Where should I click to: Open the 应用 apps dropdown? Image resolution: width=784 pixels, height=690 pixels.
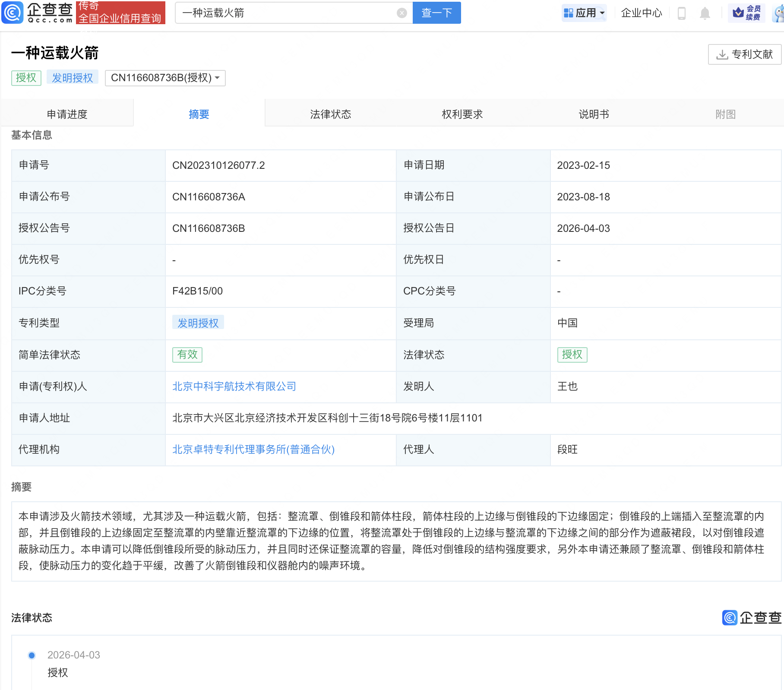tap(584, 13)
